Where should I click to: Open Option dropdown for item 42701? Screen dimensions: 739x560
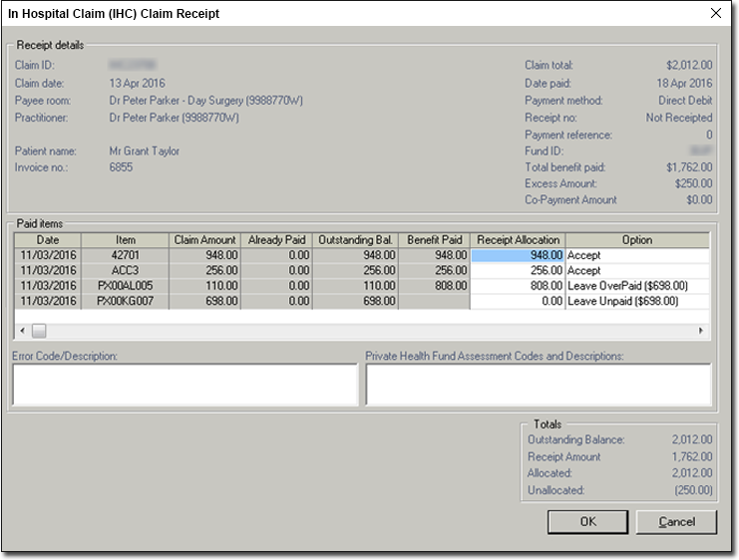[636, 255]
